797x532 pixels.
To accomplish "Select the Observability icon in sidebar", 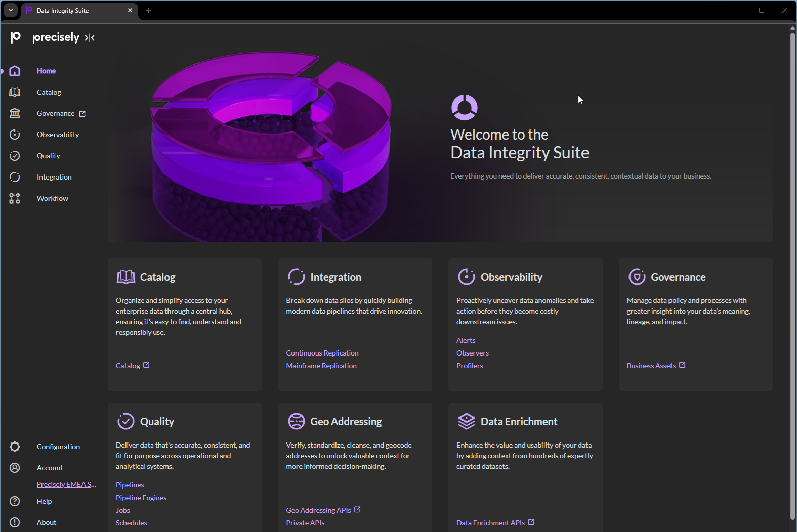I will pos(15,135).
